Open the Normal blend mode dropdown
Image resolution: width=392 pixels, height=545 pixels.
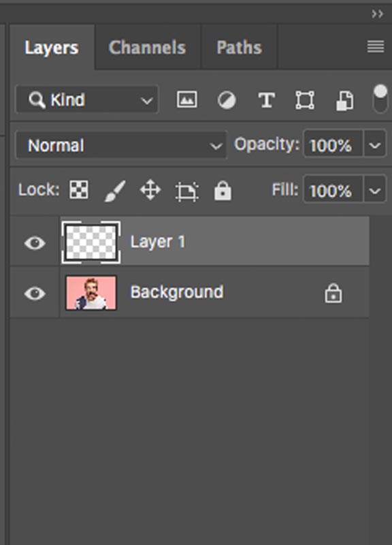[121, 145]
